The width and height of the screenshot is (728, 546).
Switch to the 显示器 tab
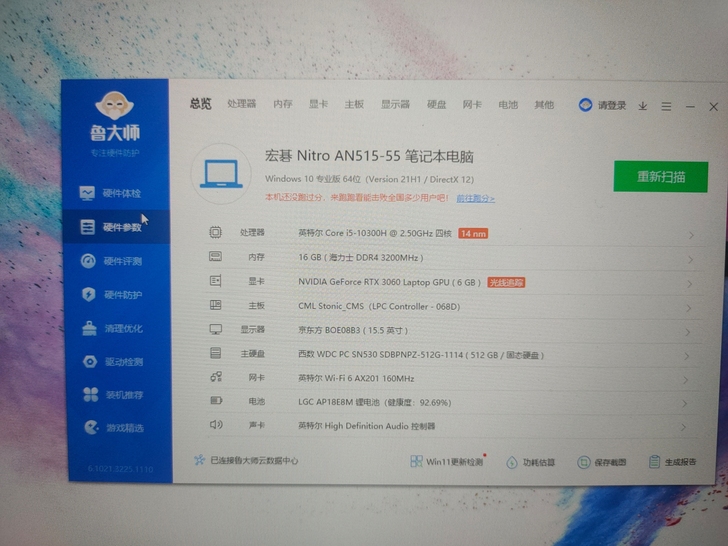tap(395, 104)
